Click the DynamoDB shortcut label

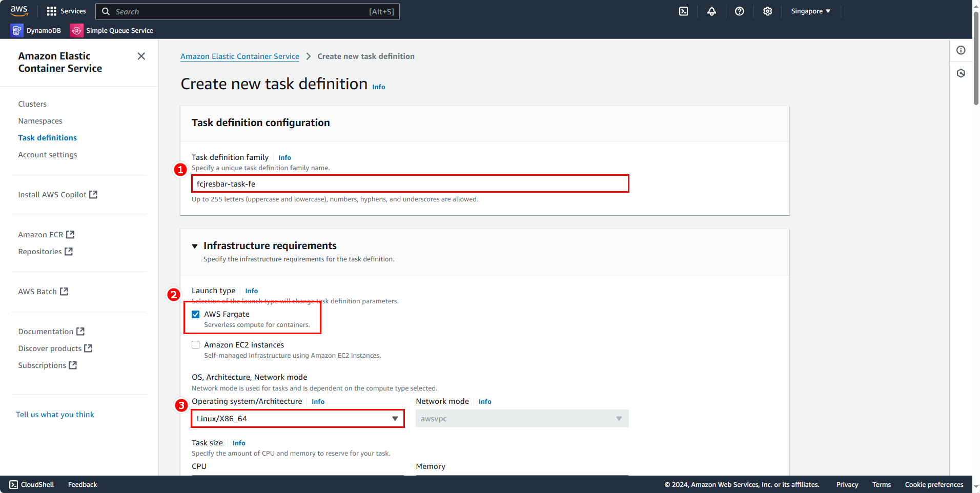[44, 31]
